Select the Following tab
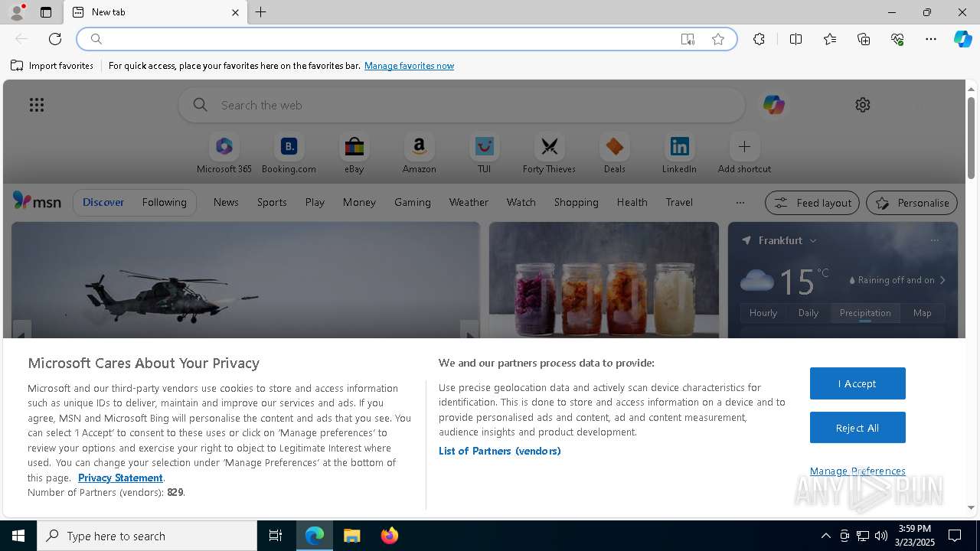Viewport: 980px width, 551px height. point(164,202)
